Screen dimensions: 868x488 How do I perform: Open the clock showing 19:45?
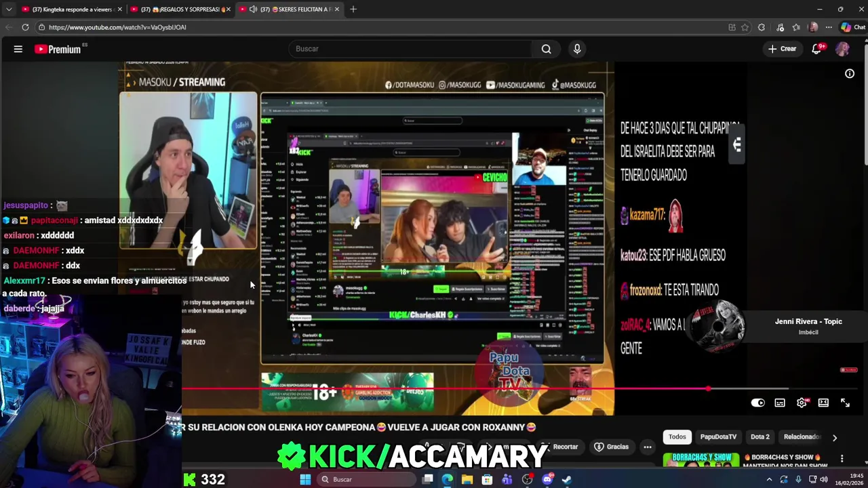850,479
